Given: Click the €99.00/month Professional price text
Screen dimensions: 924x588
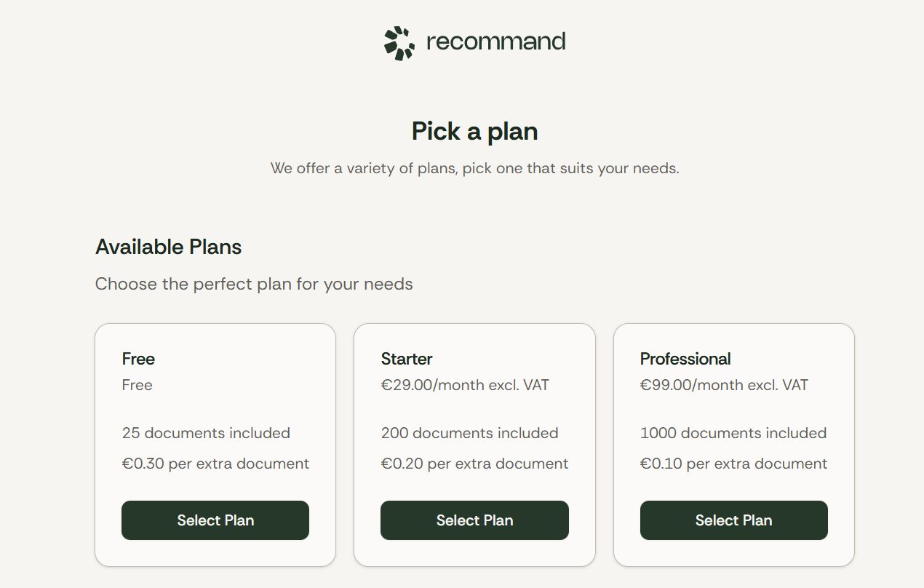Looking at the screenshot, I should (x=724, y=385).
